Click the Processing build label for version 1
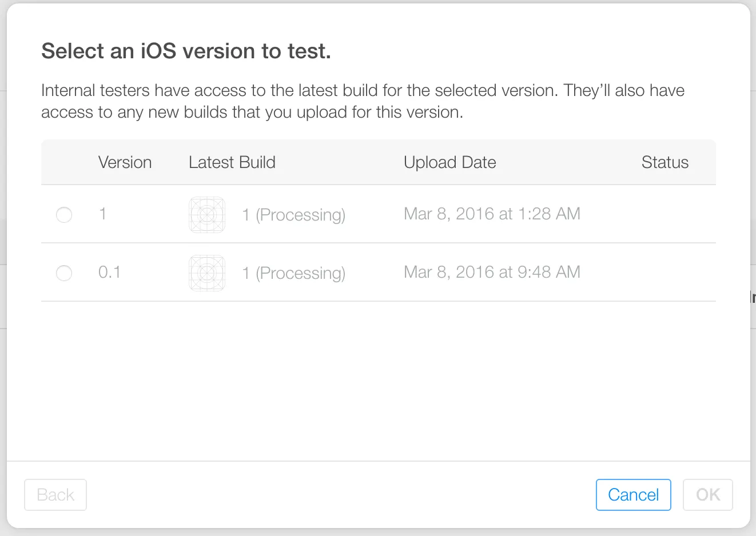The height and width of the screenshot is (536, 756). click(294, 215)
